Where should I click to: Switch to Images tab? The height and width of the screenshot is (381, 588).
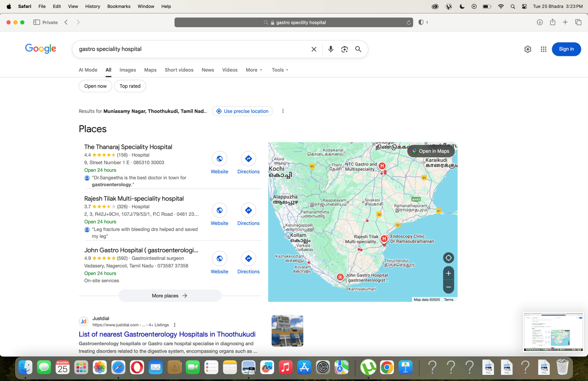coord(128,70)
